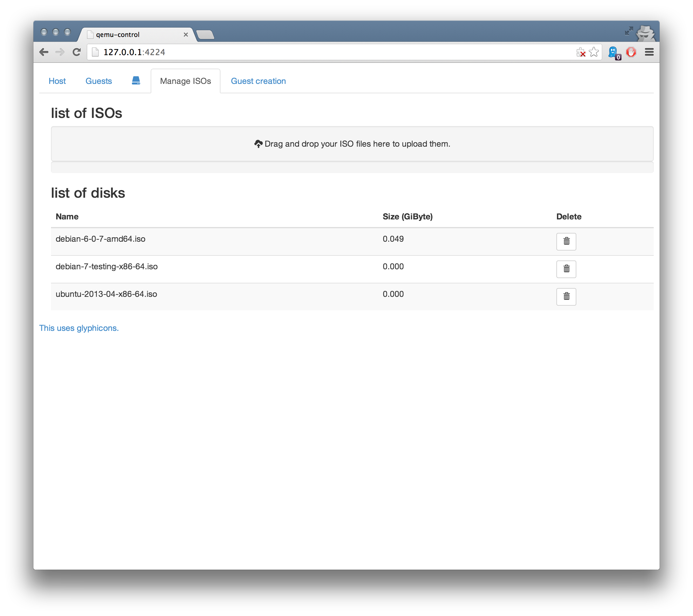Click the browser back arrow
This screenshot has height=616, width=693.
click(44, 52)
